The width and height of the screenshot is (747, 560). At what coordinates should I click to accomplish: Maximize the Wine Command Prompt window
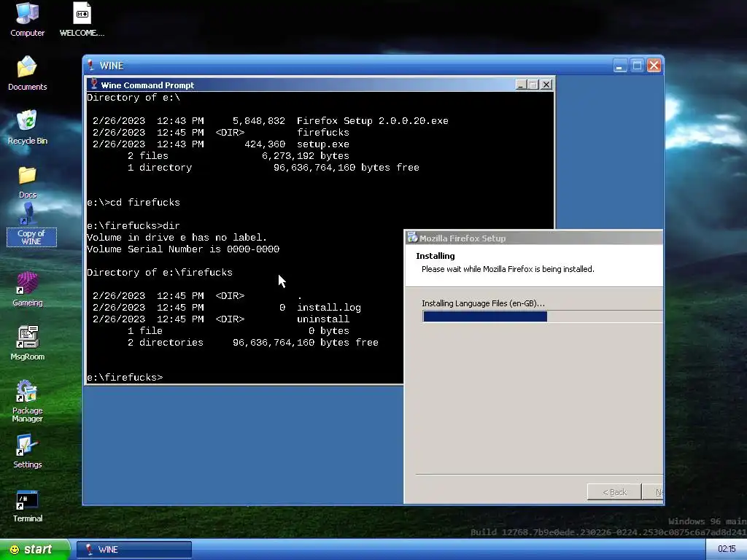click(x=533, y=85)
